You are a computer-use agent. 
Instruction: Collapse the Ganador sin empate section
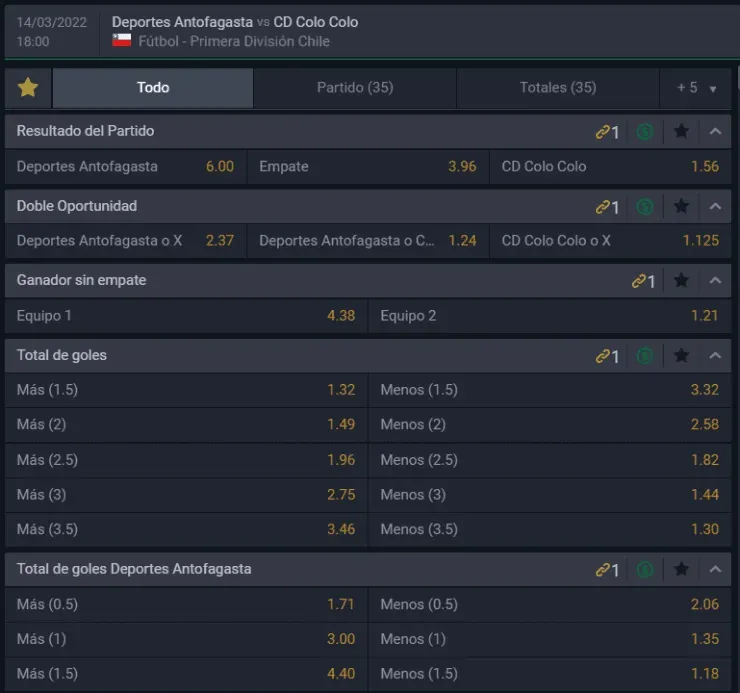tap(715, 281)
